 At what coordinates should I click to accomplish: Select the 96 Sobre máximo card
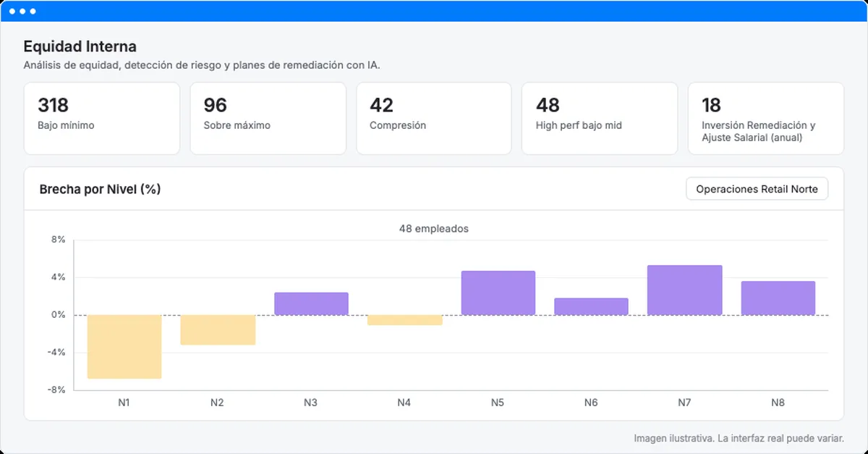pyautogui.click(x=268, y=118)
